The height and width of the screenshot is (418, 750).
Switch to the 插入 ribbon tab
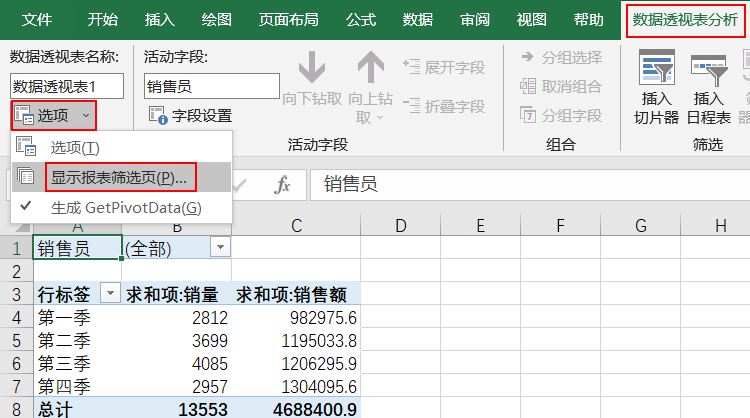click(160, 20)
